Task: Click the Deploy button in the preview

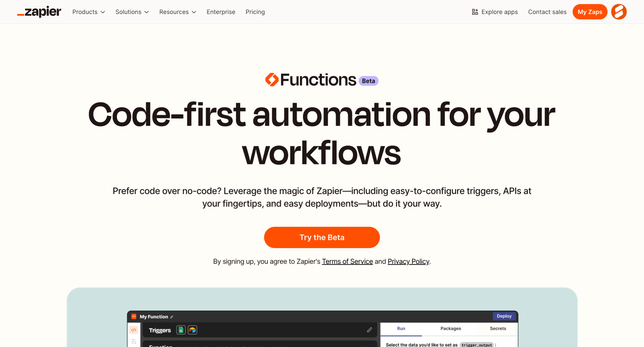Action: tap(504, 316)
